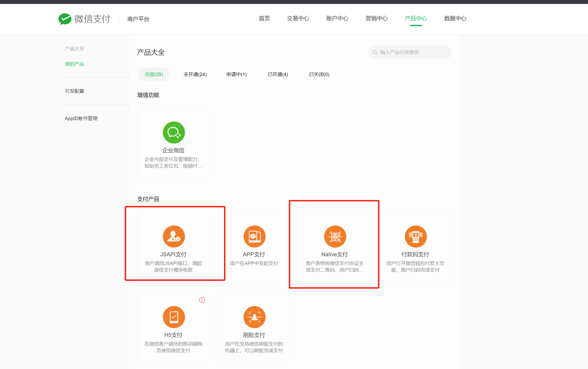The height and width of the screenshot is (369, 588).
Task: Click description 用户打开微信钱包付款卡页面
Action: click(x=415, y=267)
